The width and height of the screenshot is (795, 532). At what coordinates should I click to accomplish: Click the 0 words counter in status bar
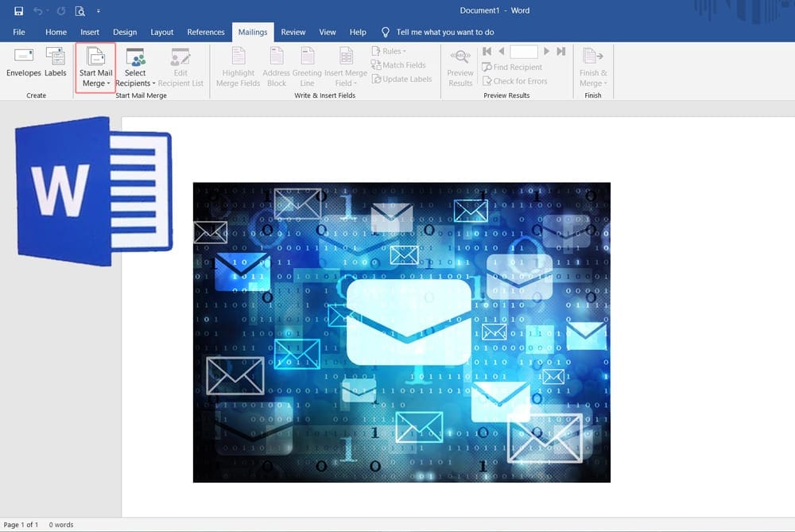pyautogui.click(x=61, y=525)
